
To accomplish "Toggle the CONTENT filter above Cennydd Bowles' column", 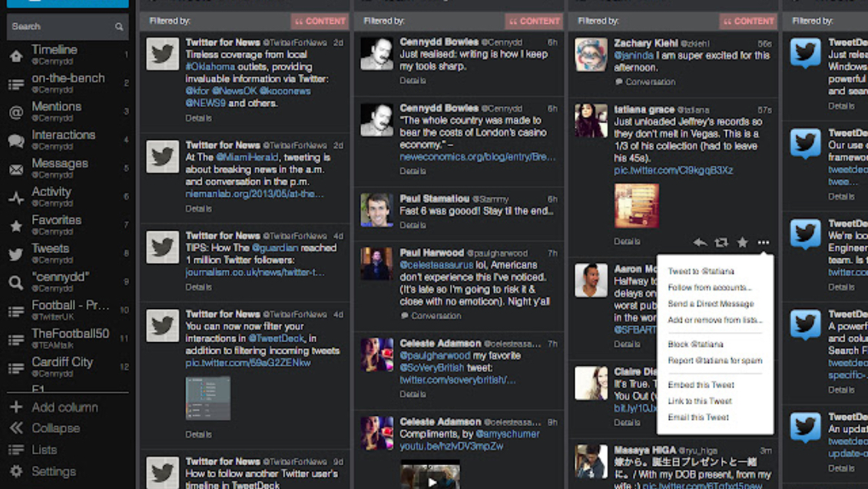I will (x=533, y=21).
